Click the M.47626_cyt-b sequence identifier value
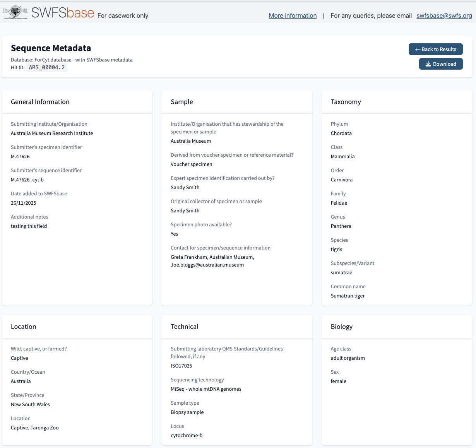The width and height of the screenshot is (476, 448). click(x=27, y=180)
